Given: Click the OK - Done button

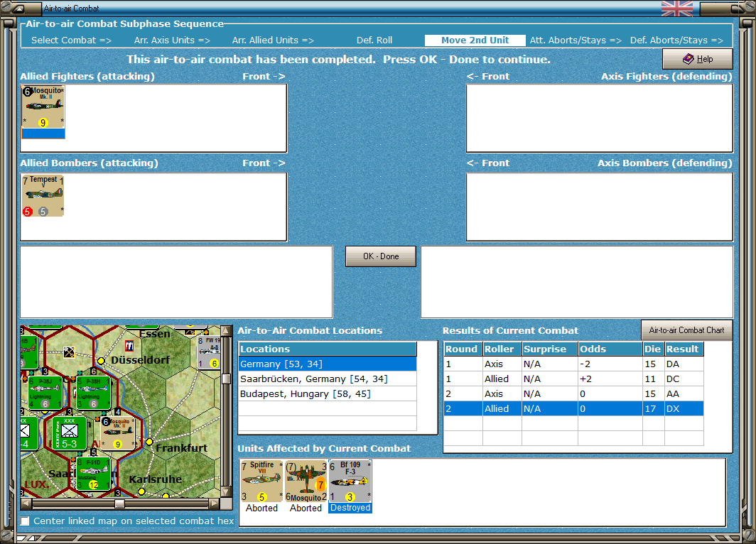Looking at the screenshot, I should 380,256.
